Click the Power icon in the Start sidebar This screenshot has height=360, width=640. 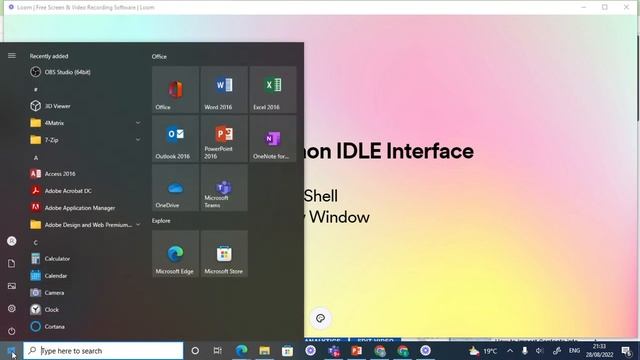pos(12,331)
